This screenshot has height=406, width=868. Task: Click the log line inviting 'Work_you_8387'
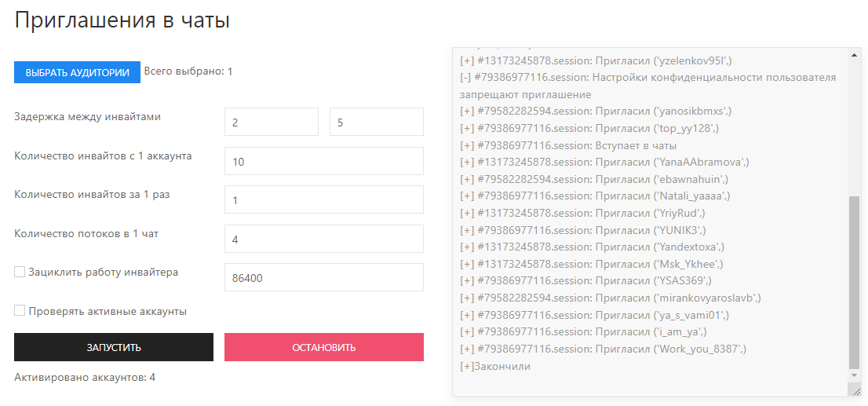click(x=603, y=349)
